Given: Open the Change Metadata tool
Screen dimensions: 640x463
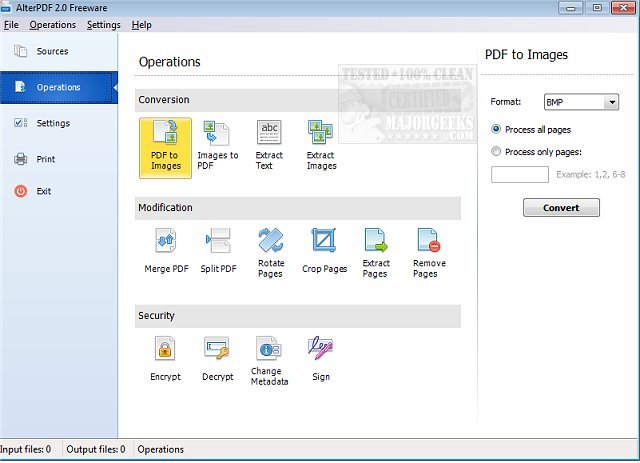Looking at the screenshot, I should (x=269, y=360).
